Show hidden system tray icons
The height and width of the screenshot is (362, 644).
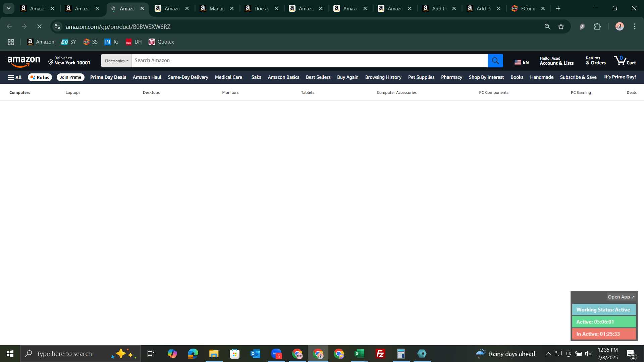pos(548,354)
